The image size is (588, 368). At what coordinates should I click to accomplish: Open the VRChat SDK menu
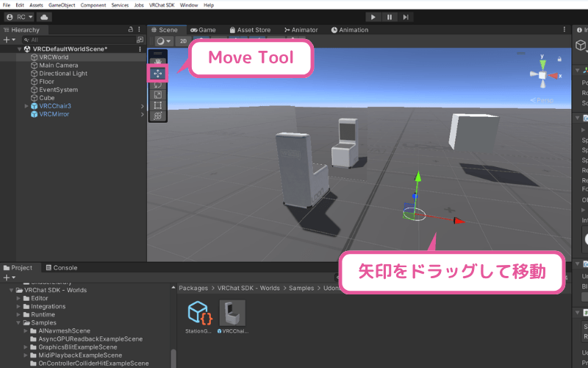(162, 5)
